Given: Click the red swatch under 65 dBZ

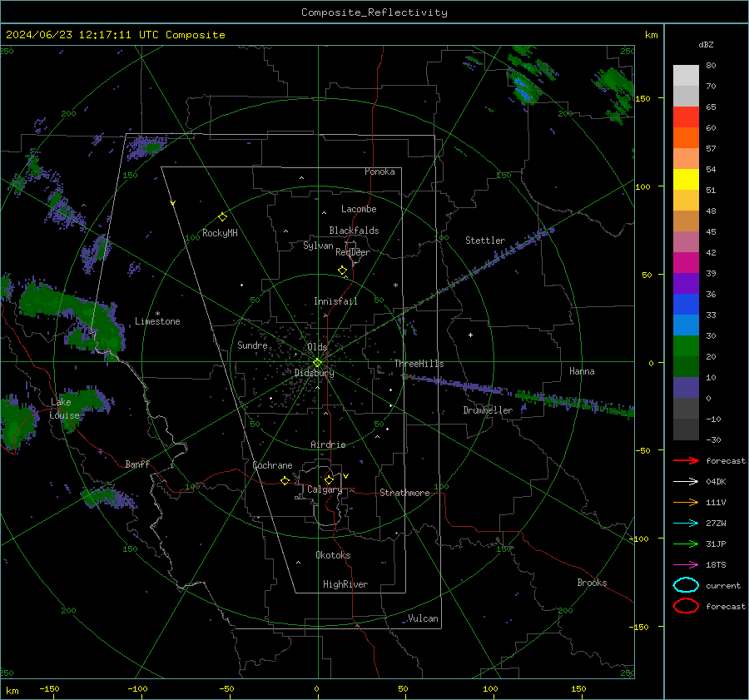Looking at the screenshot, I should point(686,117).
